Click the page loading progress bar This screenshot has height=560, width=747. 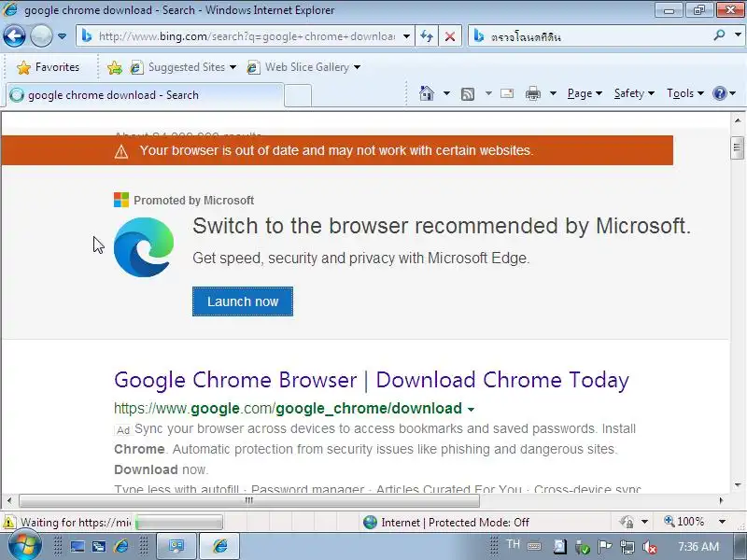coord(178,523)
